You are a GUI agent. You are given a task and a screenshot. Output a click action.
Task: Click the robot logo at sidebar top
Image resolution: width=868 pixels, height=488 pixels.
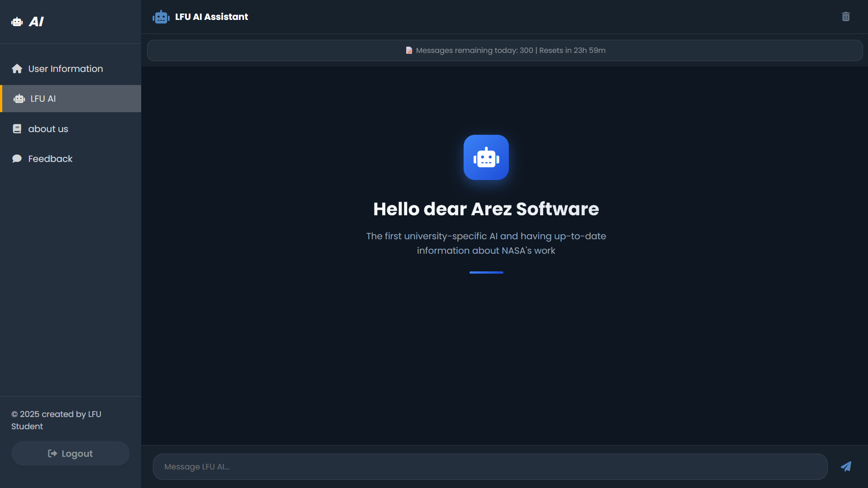point(17,22)
